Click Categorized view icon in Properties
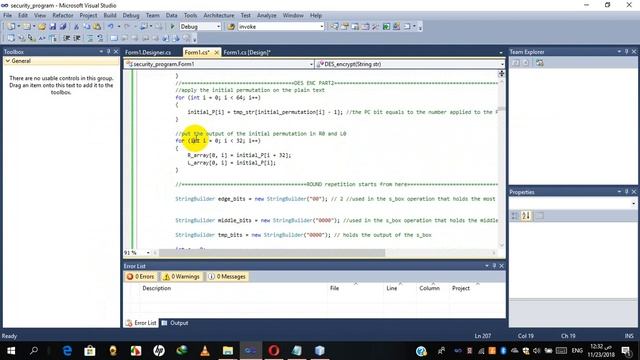The width and height of the screenshot is (640, 360). pos(515,216)
